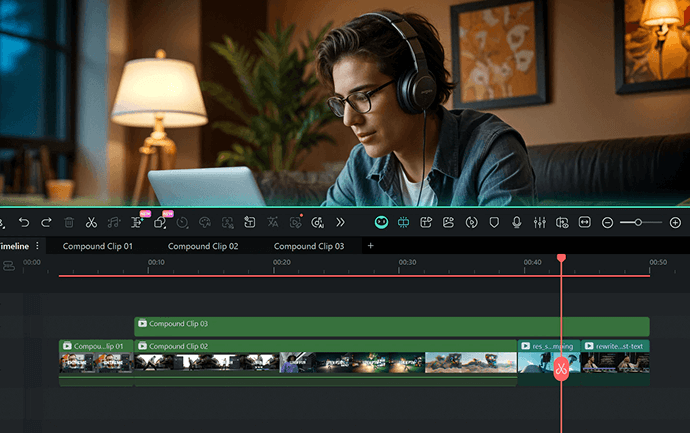690x433 pixels.
Task: Switch to the Compound Clip 03 tab
Action: click(x=309, y=246)
